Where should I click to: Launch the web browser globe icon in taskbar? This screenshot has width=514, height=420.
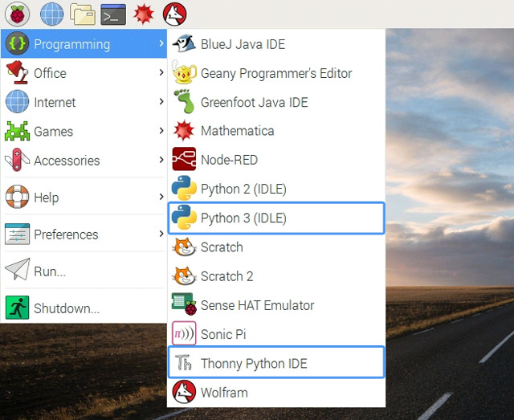pyautogui.click(x=51, y=14)
